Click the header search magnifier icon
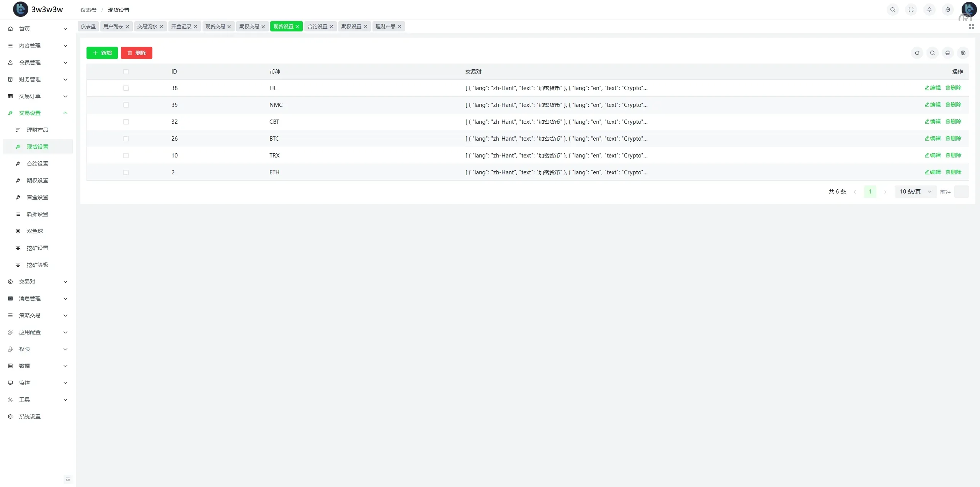The width and height of the screenshot is (980, 487). (892, 10)
